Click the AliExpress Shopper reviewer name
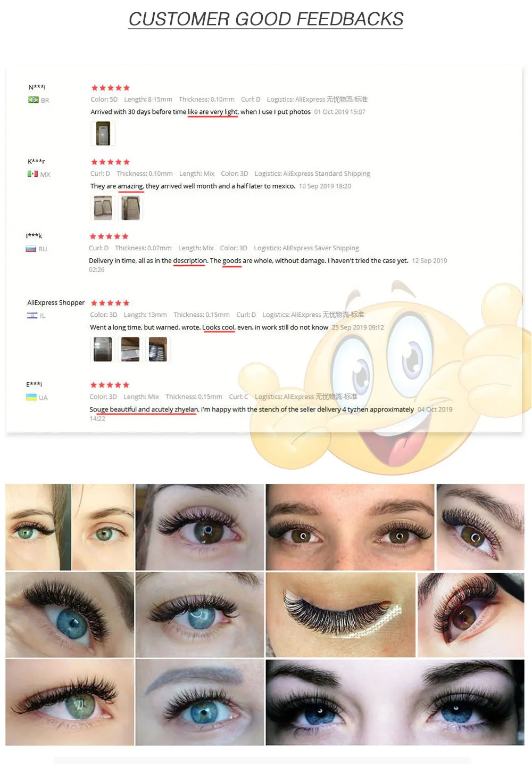Image resolution: width=532 pixels, height=764 pixels. coord(56,302)
